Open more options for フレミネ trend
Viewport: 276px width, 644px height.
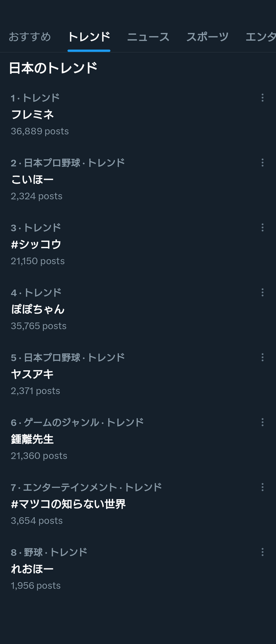click(x=262, y=98)
